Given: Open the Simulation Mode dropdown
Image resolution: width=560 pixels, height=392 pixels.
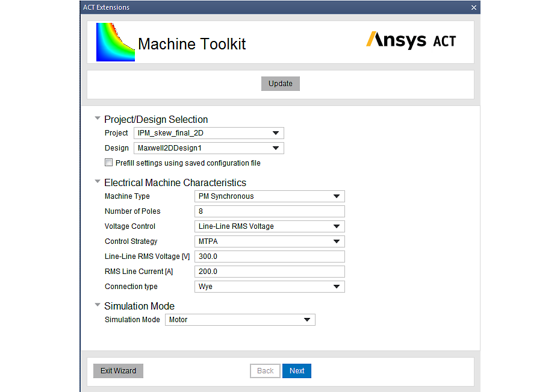Looking at the screenshot, I should pos(240,320).
